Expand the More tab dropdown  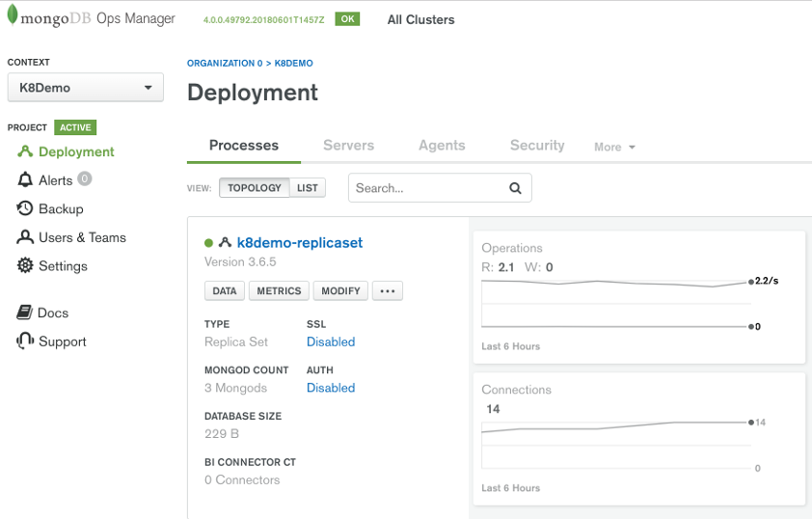[x=614, y=147]
